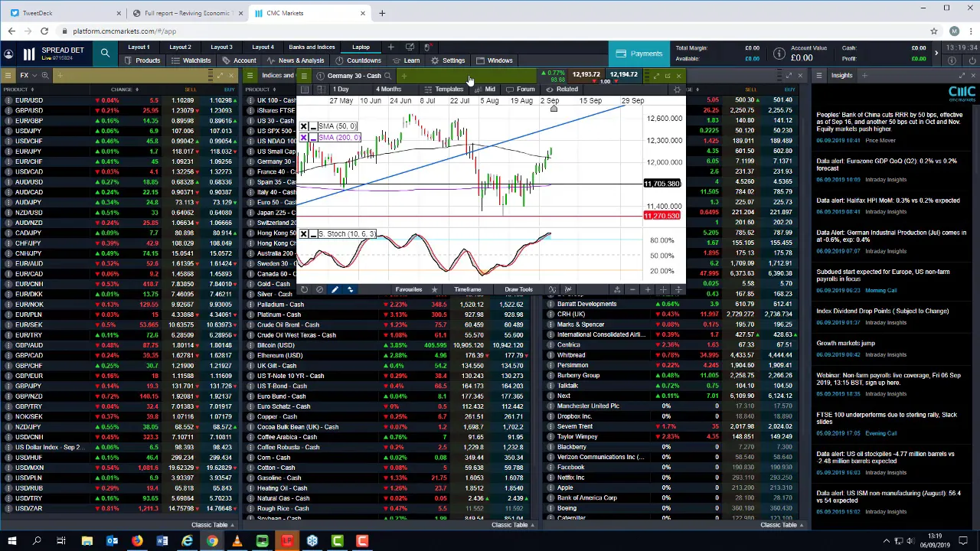Expand the Classic Table selector under FX panel

coord(213,525)
